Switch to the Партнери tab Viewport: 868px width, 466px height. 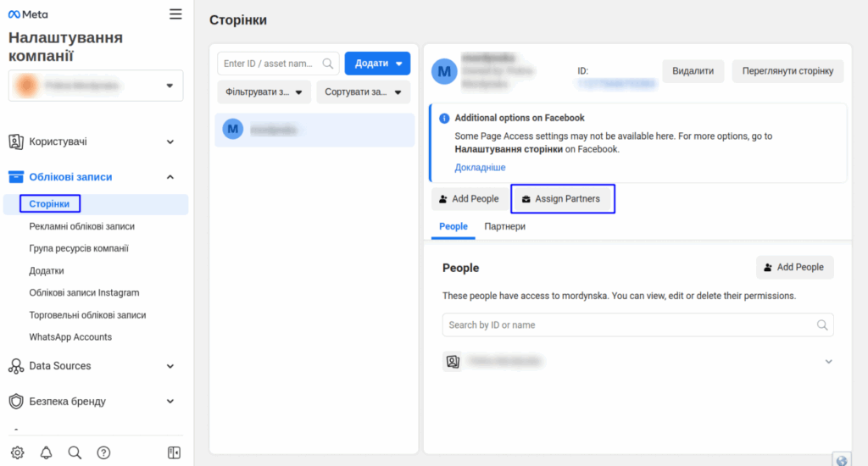504,226
